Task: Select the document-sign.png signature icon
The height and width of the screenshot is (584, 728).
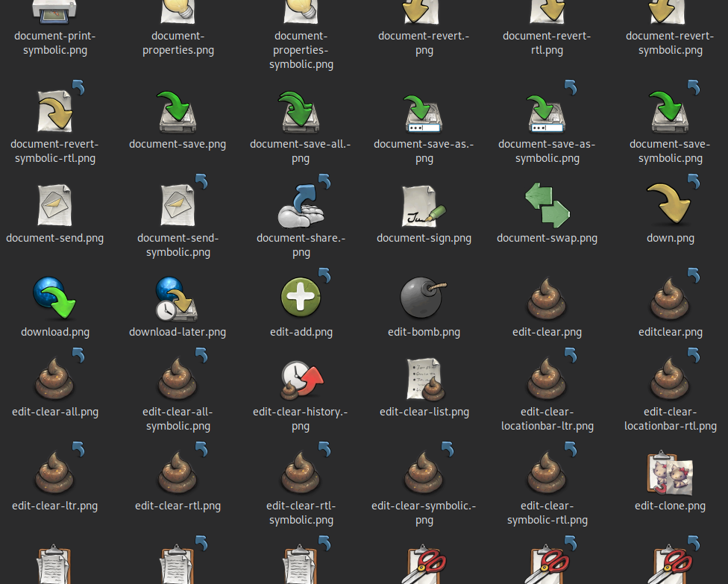Action: (424, 205)
